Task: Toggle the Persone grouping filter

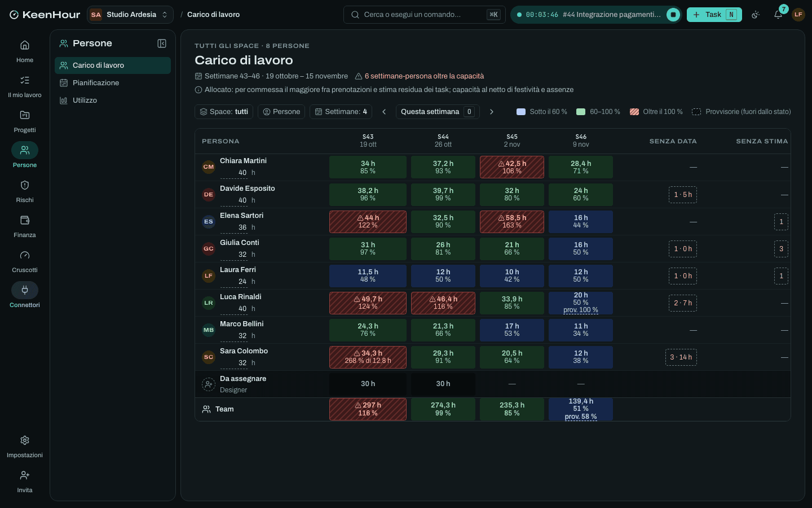Action: pyautogui.click(x=281, y=112)
